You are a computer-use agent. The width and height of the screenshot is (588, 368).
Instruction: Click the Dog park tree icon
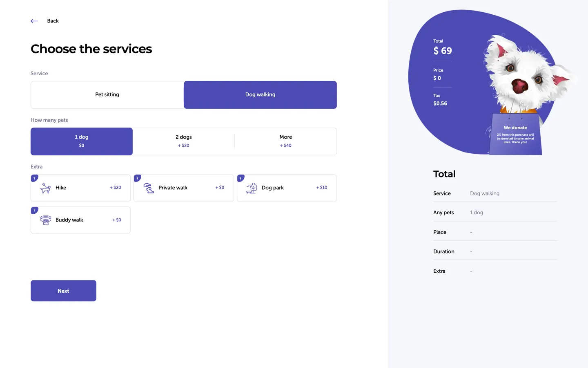(x=252, y=188)
